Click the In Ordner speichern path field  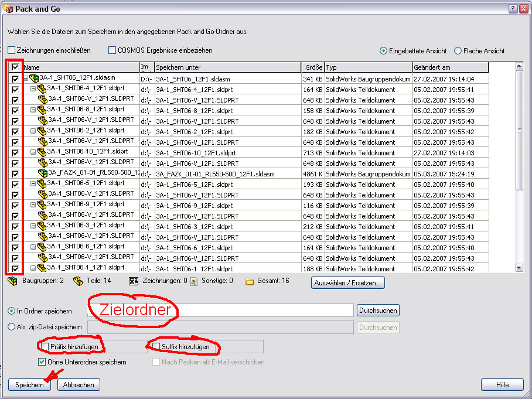pos(220,310)
